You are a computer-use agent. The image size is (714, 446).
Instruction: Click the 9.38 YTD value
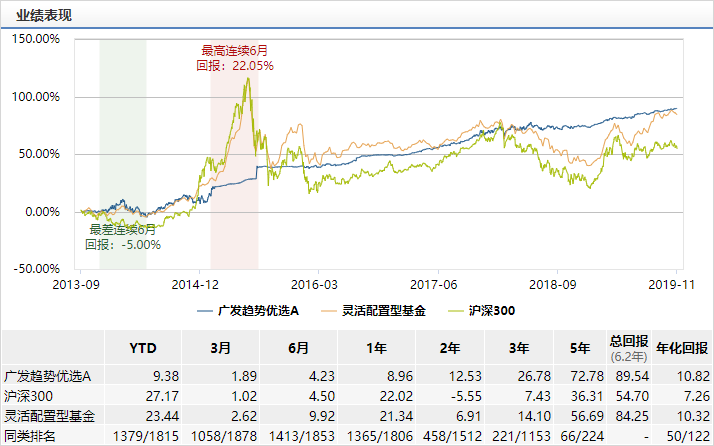[166, 376]
